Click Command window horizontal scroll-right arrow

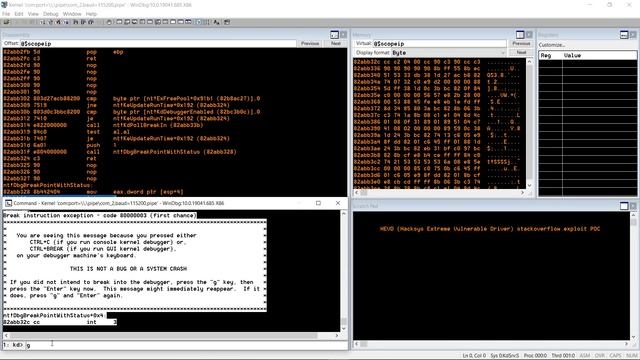click(337, 336)
